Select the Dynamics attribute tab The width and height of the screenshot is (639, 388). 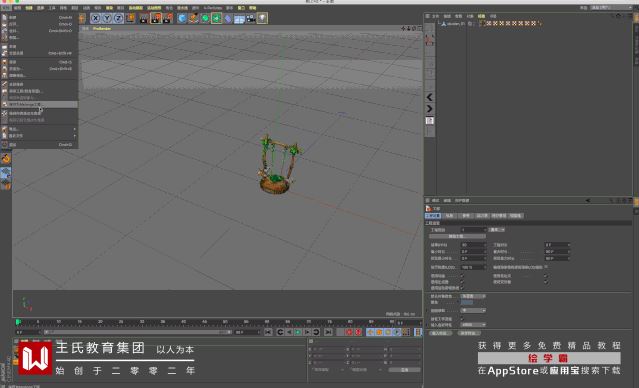point(482,216)
